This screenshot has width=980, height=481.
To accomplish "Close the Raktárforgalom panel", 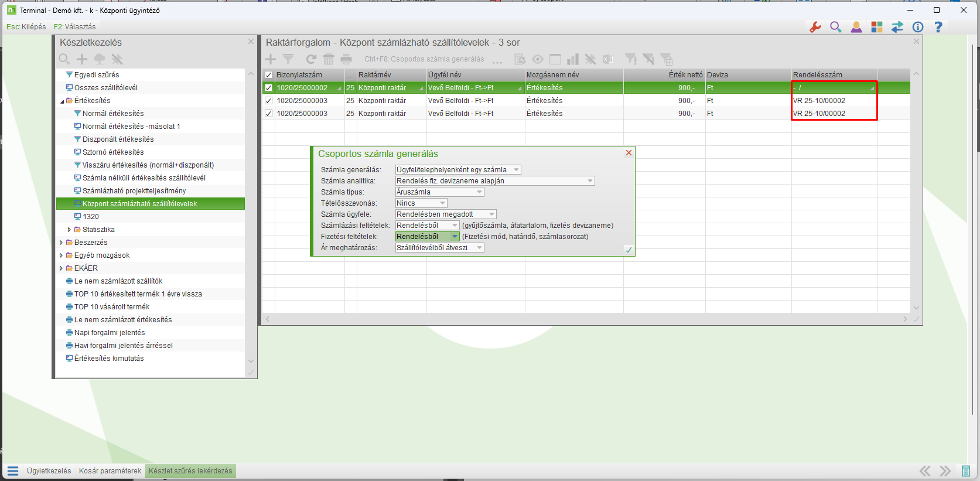I will pos(917,42).
